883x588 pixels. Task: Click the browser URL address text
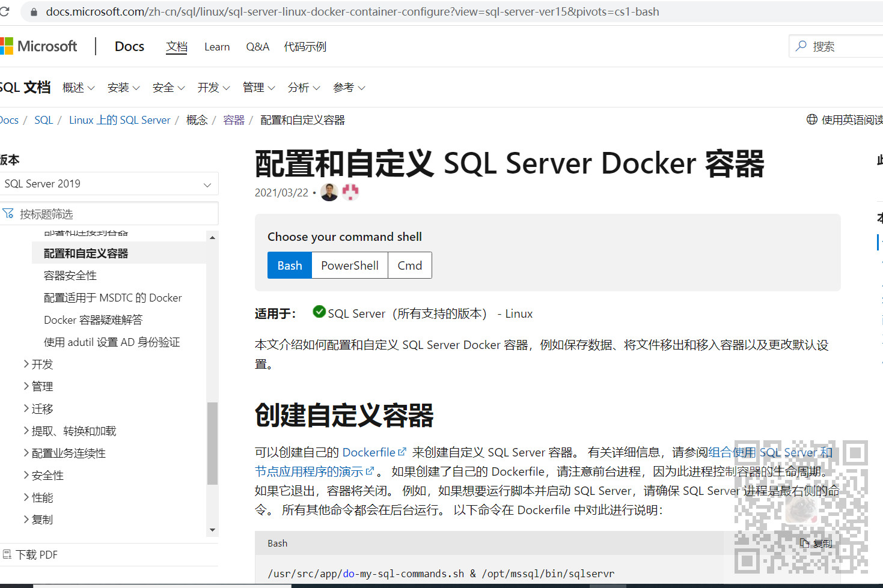[353, 12]
